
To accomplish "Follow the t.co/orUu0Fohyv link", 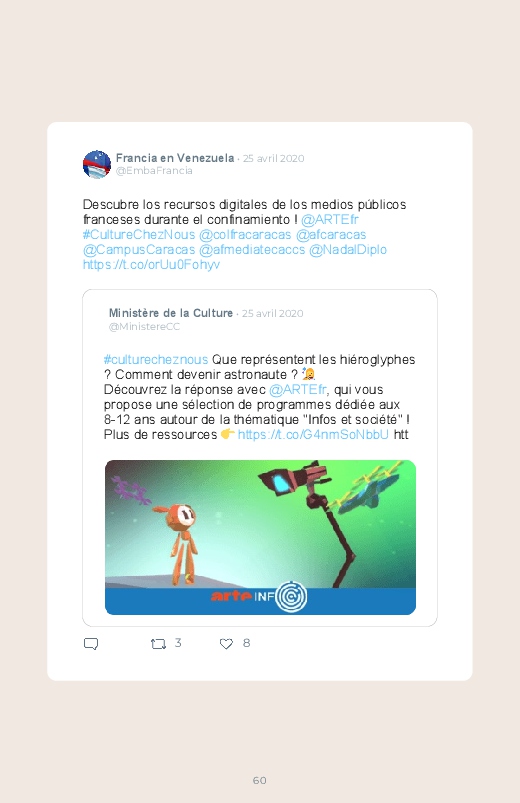I will (x=151, y=264).
